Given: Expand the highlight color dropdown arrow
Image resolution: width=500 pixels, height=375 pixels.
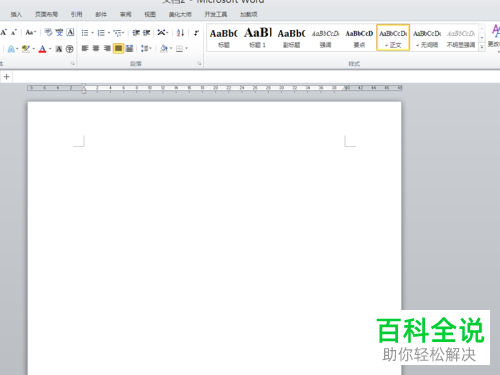Looking at the screenshot, I should coord(34,49).
